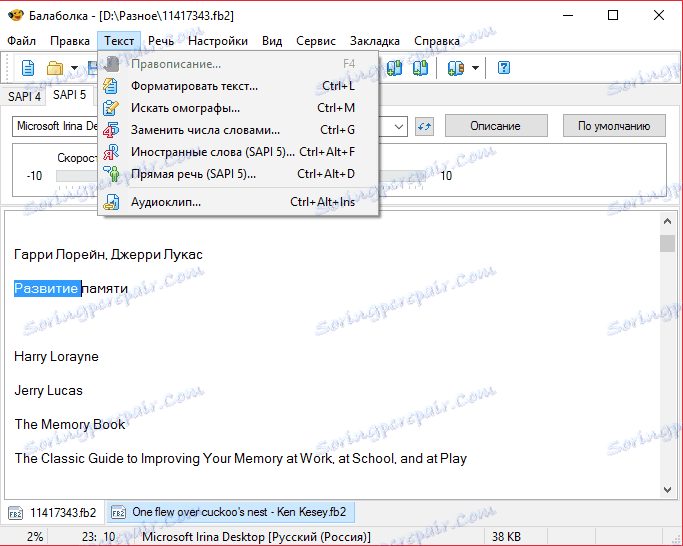
Task: Click the Foreign words menu icon
Action: pos(111,152)
